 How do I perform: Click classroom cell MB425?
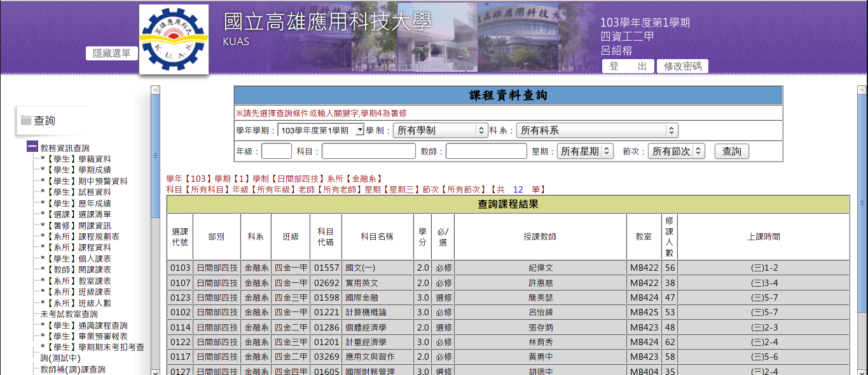[x=644, y=312]
